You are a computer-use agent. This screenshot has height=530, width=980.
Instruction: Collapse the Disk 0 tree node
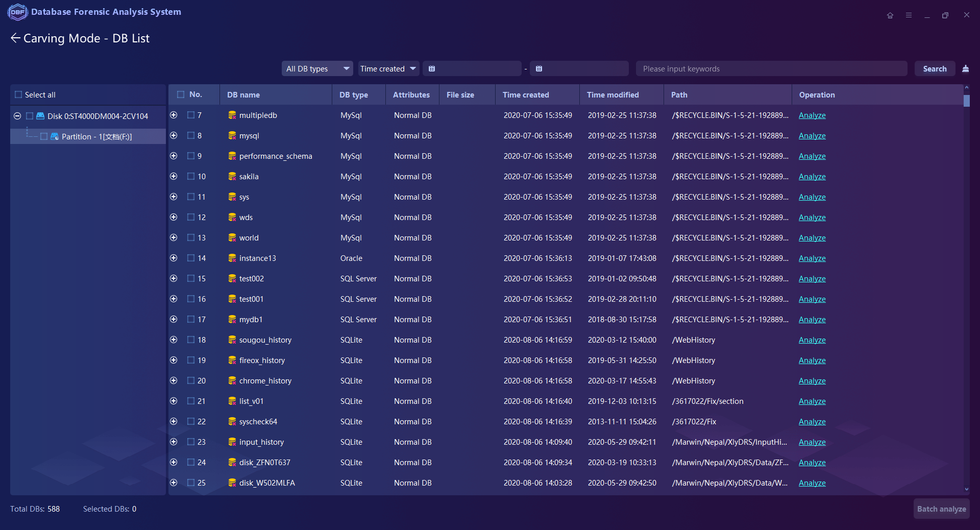tap(17, 116)
